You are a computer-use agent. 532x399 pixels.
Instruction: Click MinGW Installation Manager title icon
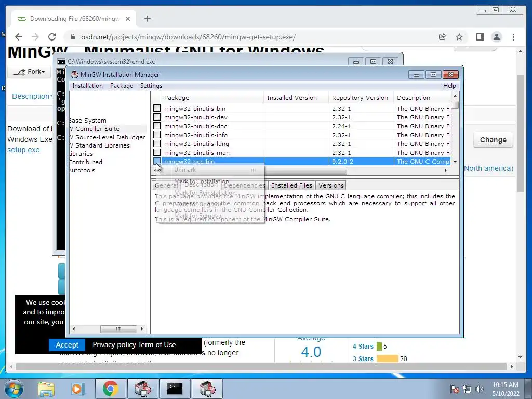pyautogui.click(x=74, y=75)
